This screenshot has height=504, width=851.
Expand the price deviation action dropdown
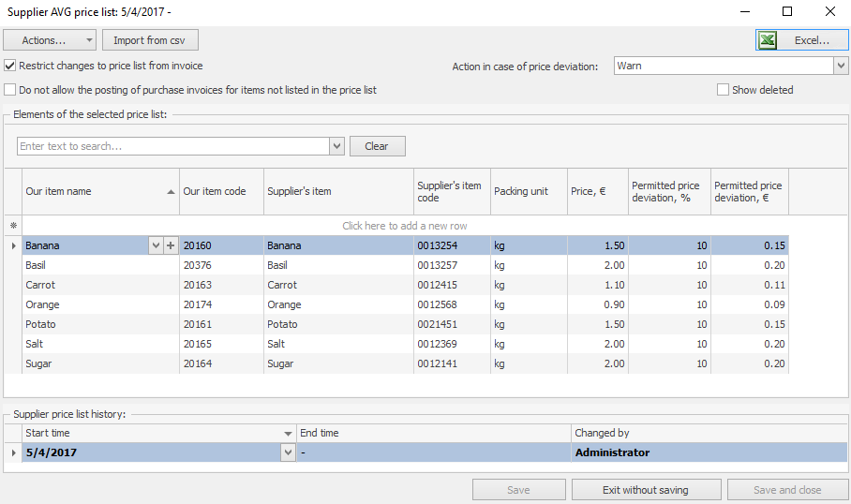point(840,66)
